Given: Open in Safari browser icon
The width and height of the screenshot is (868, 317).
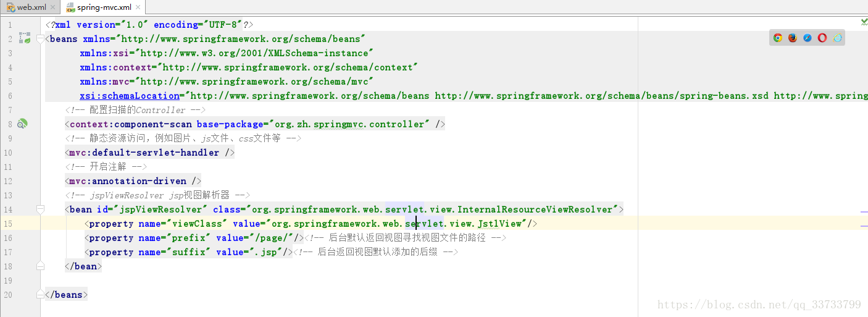Looking at the screenshot, I should click(x=807, y=38).
